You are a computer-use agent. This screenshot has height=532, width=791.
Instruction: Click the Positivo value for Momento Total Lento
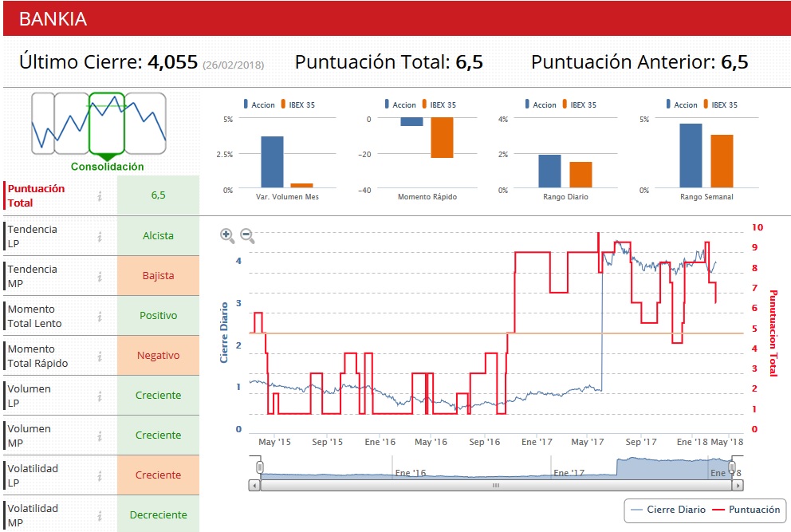pos(158,316)
